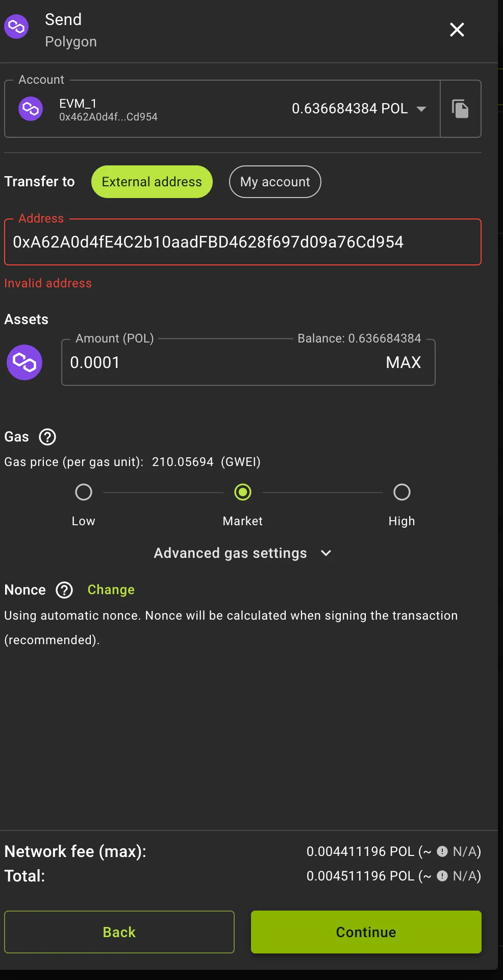503x980 pixels.
Task: Click the recipient Address input field
Action: [243, 242]
